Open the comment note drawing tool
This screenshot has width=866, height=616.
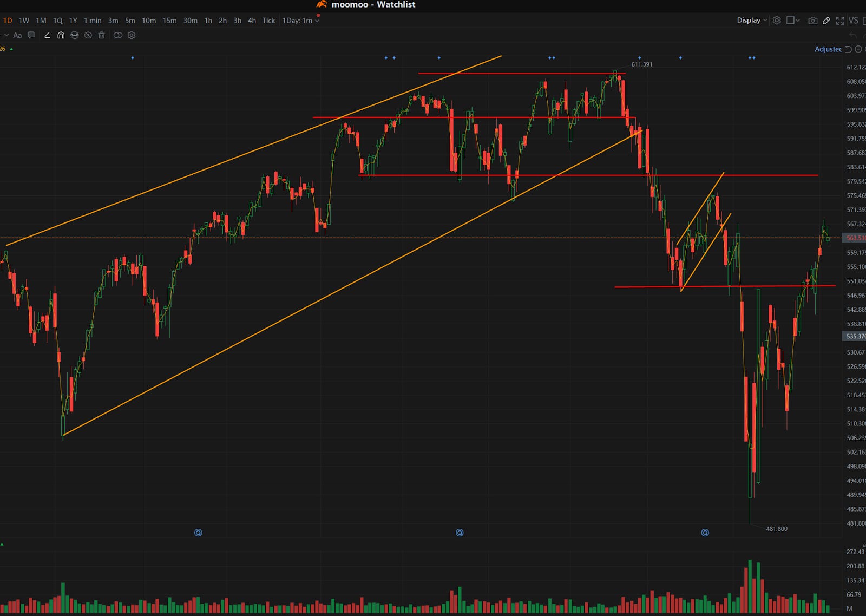tap(31, 35)
